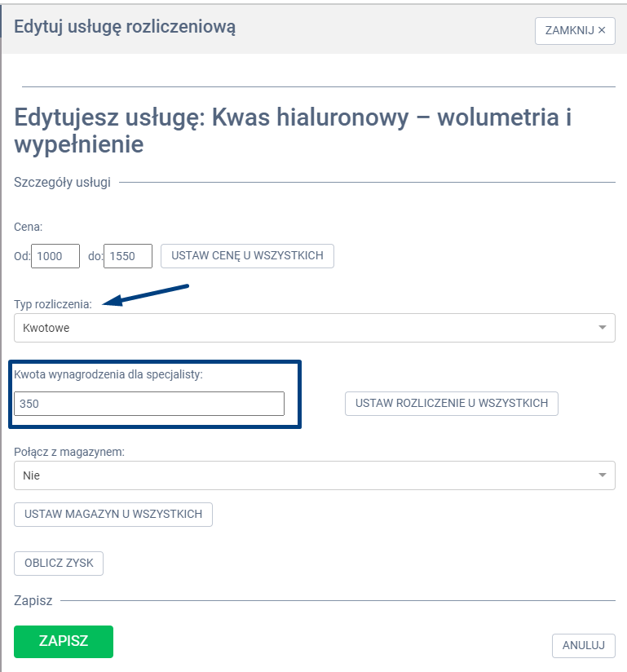Click the 'Szczegóły usługi' section header
The width and height of the screenshot is (627, 672).
[62, 182]
